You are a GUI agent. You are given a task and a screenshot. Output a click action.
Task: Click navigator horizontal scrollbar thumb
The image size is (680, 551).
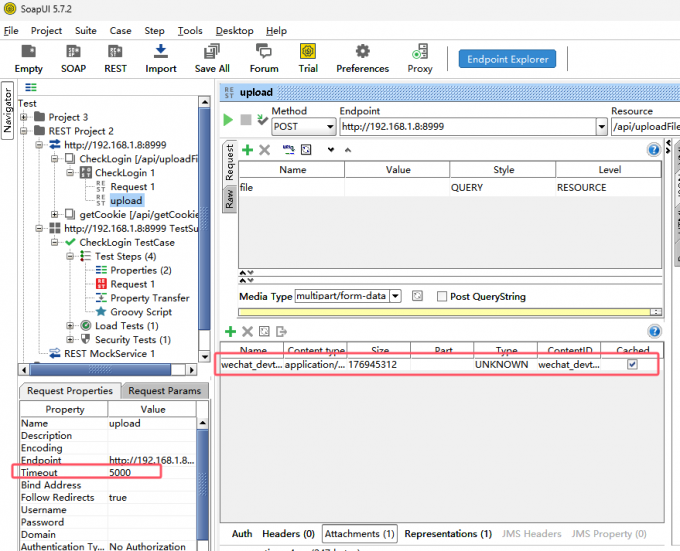click(101, 370)
